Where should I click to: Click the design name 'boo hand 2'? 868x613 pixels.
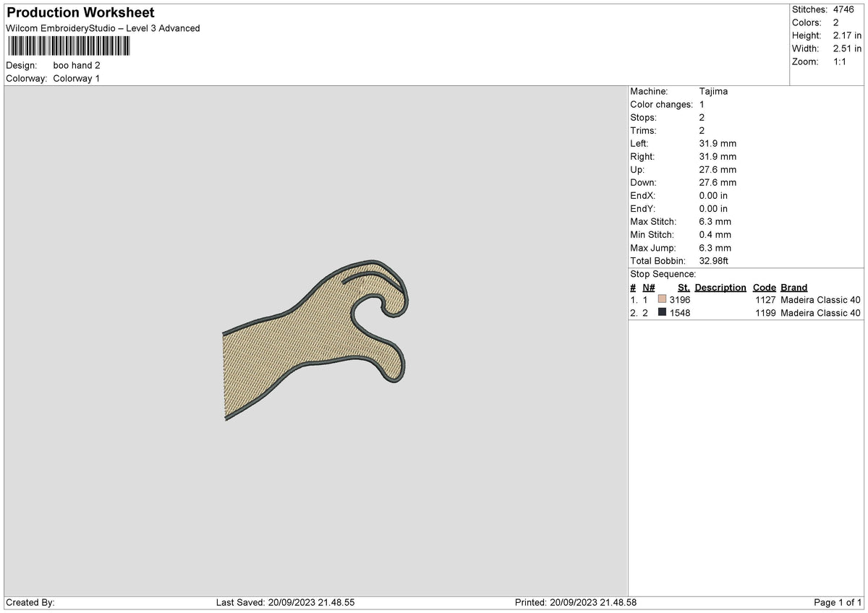pos(77,65)
